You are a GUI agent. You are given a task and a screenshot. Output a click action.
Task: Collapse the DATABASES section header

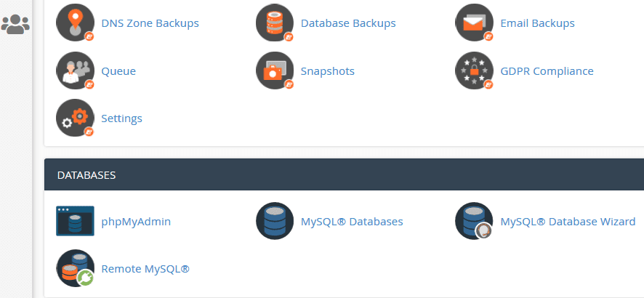(345, 174)
